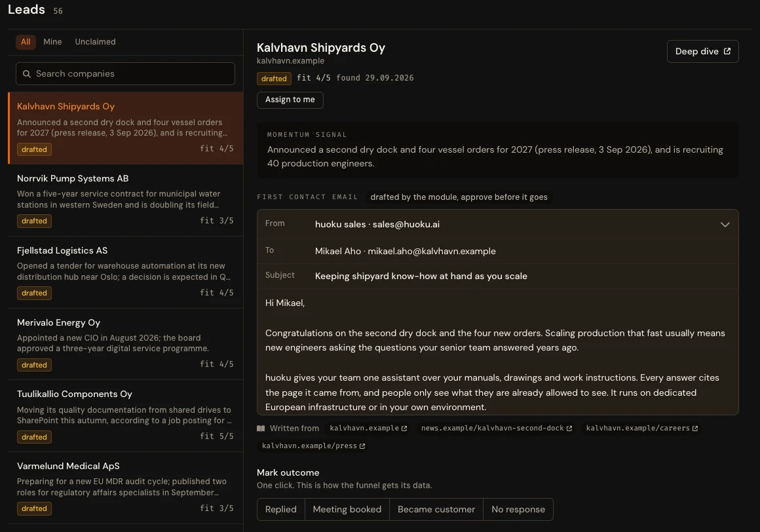The image size is (760, 532).
Task: Click the Momentum Signal summary text
Action: point(495,157)
